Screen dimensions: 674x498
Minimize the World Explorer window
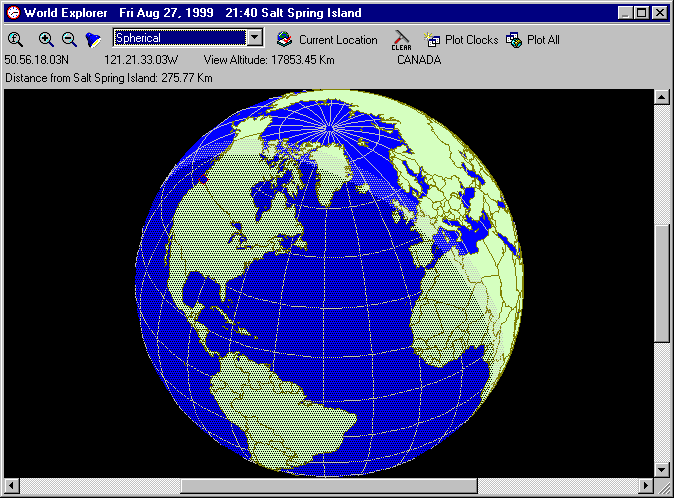625,13
